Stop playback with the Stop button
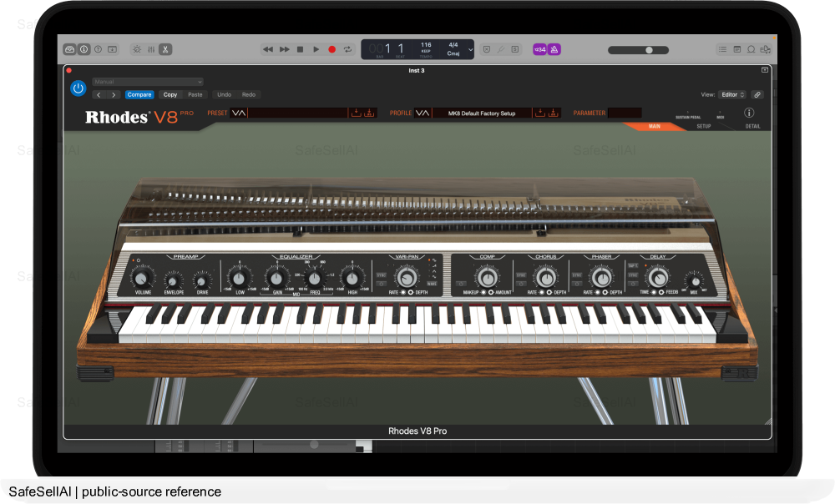The width and height of the screenshot is (835, 504). pos(301,49)
